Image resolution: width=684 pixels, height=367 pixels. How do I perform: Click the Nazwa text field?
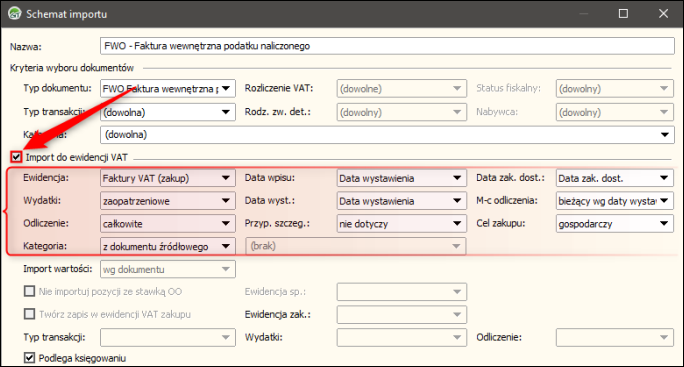pos(387,46)
